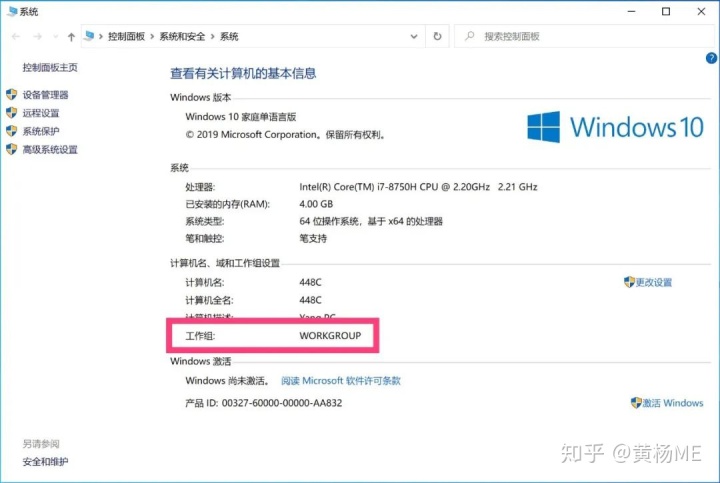Open help with the blue question icon
The image size is (720, 483).
tap(711, 58)
